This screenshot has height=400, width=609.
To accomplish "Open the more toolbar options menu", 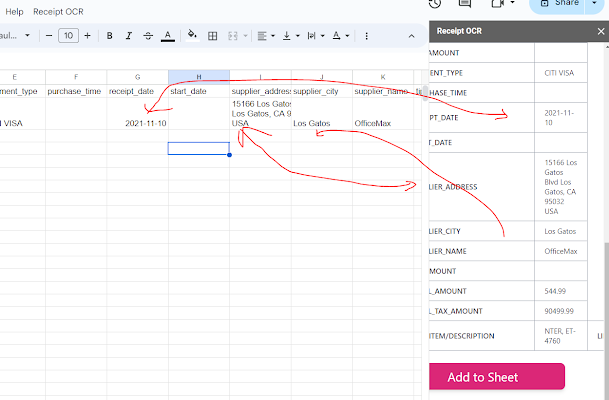I will pyautogui.click(x=366, y=36).
